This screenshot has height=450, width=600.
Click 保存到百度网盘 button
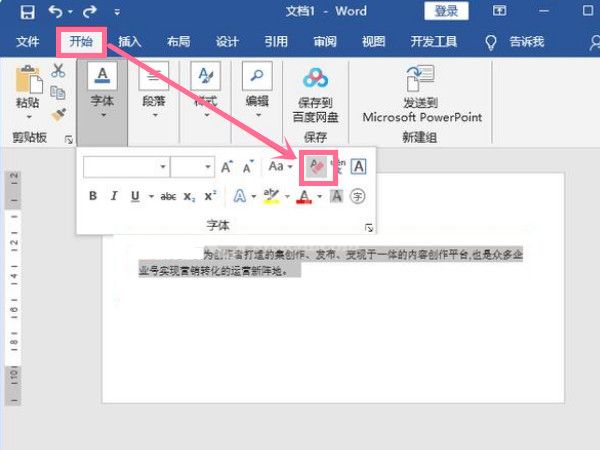click(315, 95)
